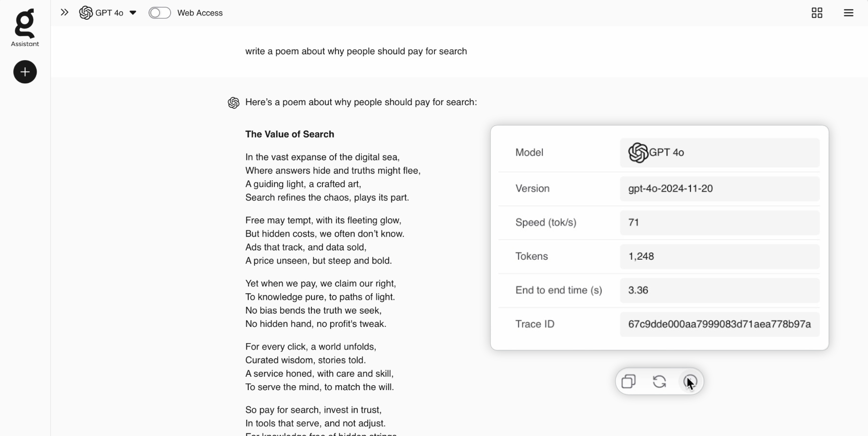Open the metadata info icon beside regenerate
Image resolution: width=868 pixels, height=436 pixels.
coord(691,381)
